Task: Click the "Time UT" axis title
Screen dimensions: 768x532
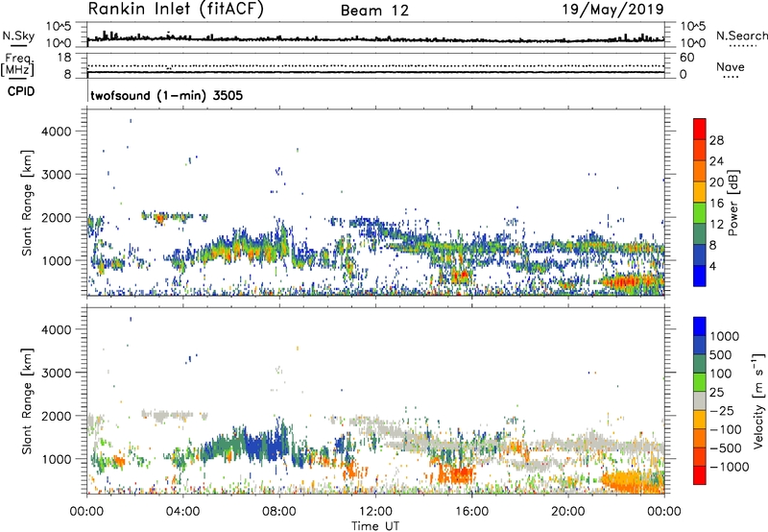Action: point(375,526)
